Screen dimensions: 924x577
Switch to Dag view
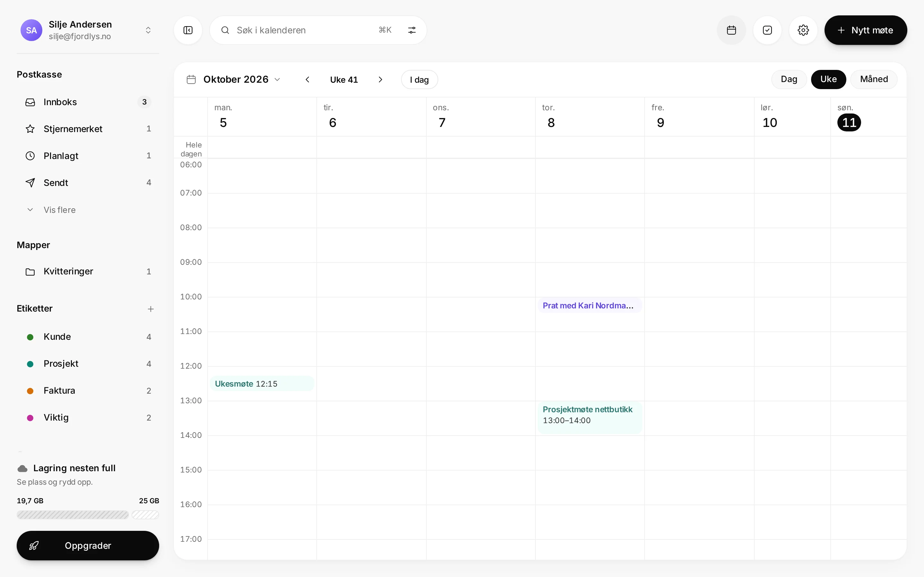789,79
